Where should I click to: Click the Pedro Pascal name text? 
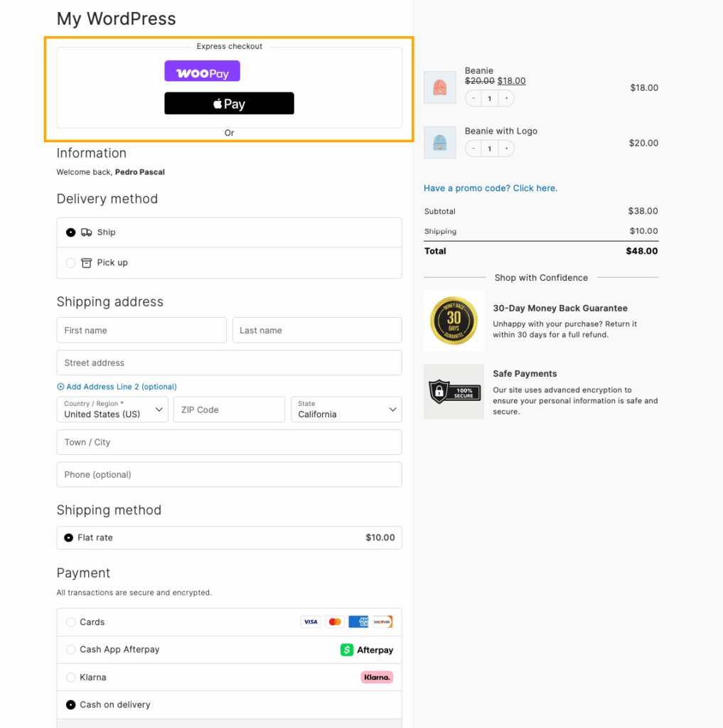point(140,172)
